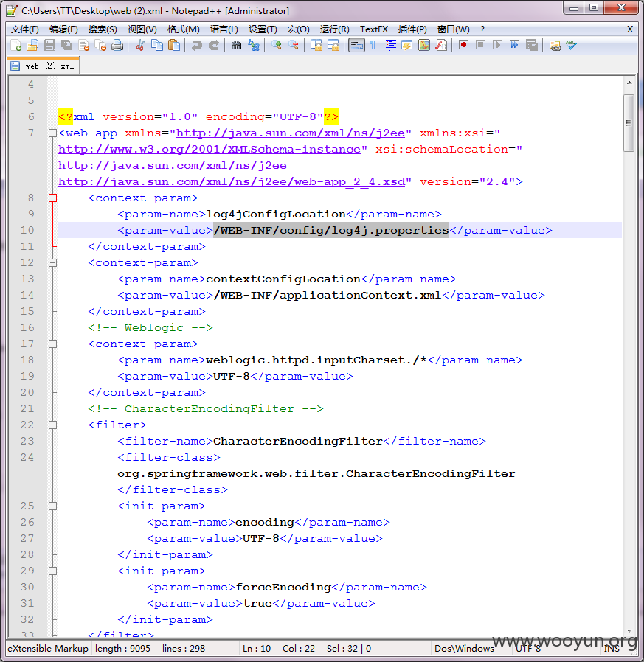644x662 pixels.
Task: Close document with menu bar X
Action: [x=630, y=29]
